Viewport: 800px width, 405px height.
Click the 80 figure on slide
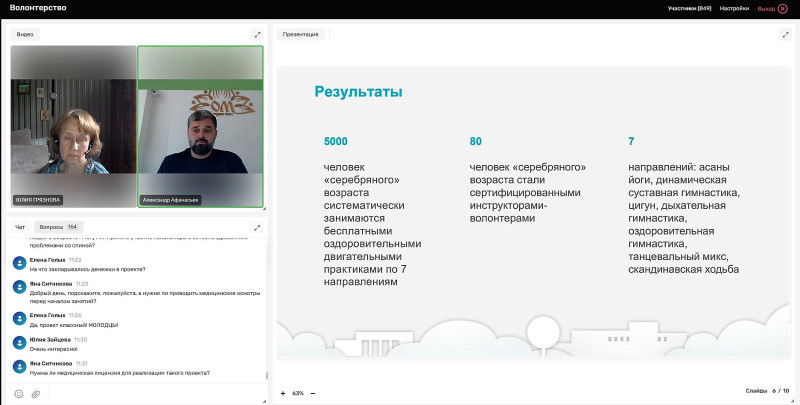[476, 141]
